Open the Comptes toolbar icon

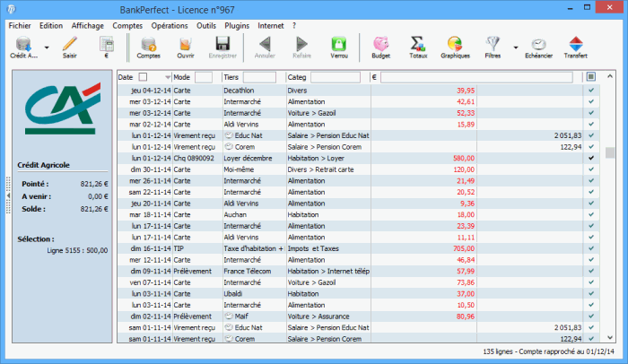click(x=149, y=44)
